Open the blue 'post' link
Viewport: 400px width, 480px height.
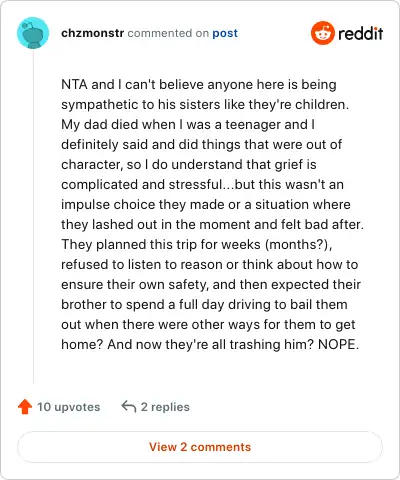(x=225, y=33)
